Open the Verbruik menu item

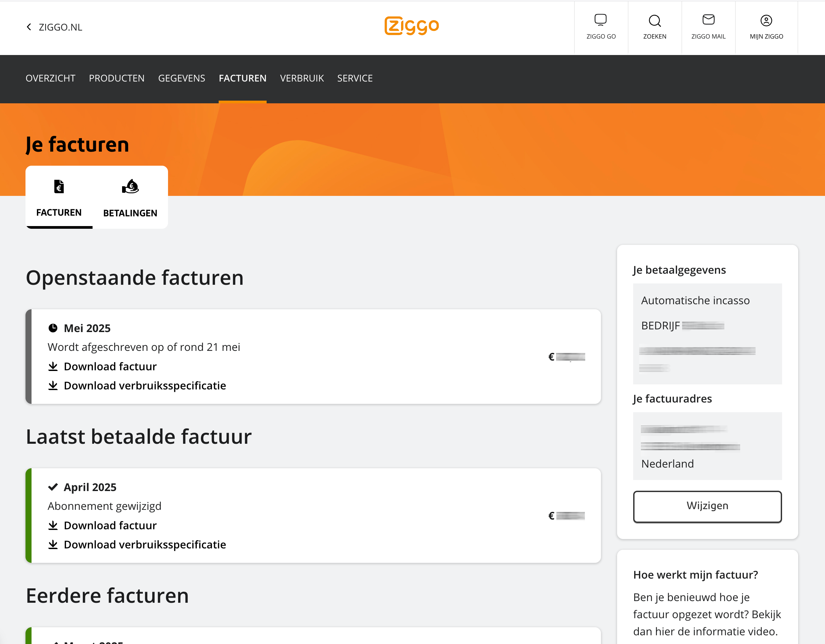pyautogui.click(x=302, y=78)
